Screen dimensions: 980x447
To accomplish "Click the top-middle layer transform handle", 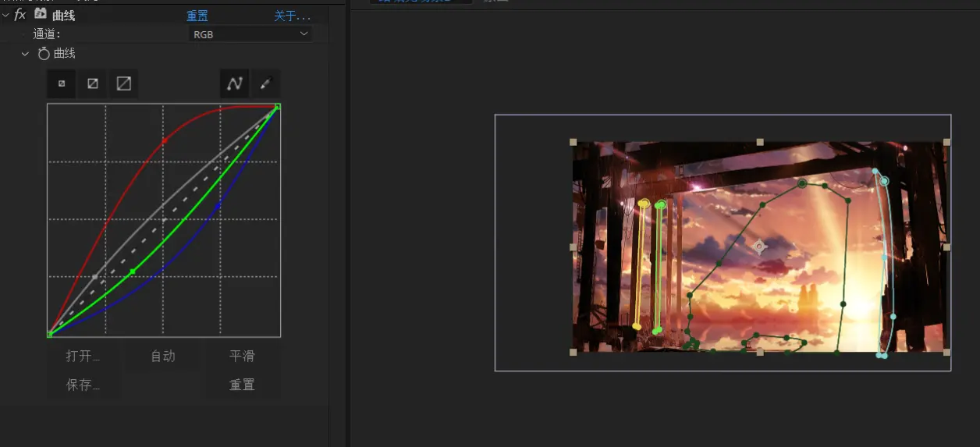I will (x=760, y=142).
